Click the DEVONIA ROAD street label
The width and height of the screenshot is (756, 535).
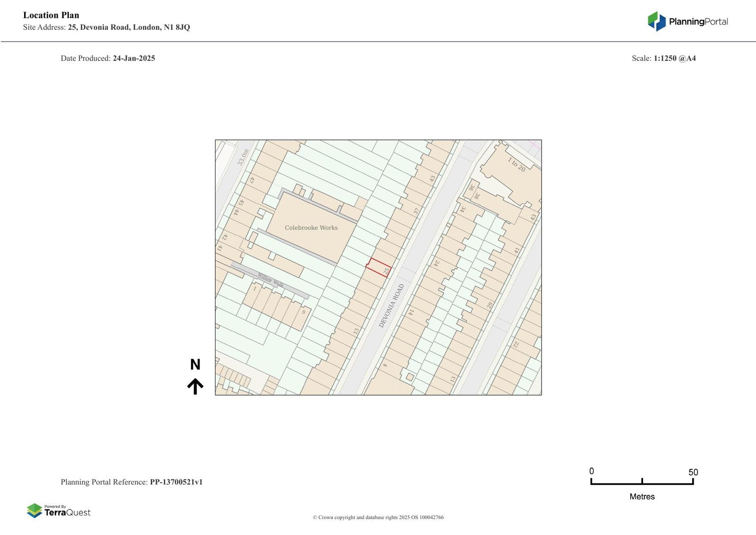(x=392, y=305)
